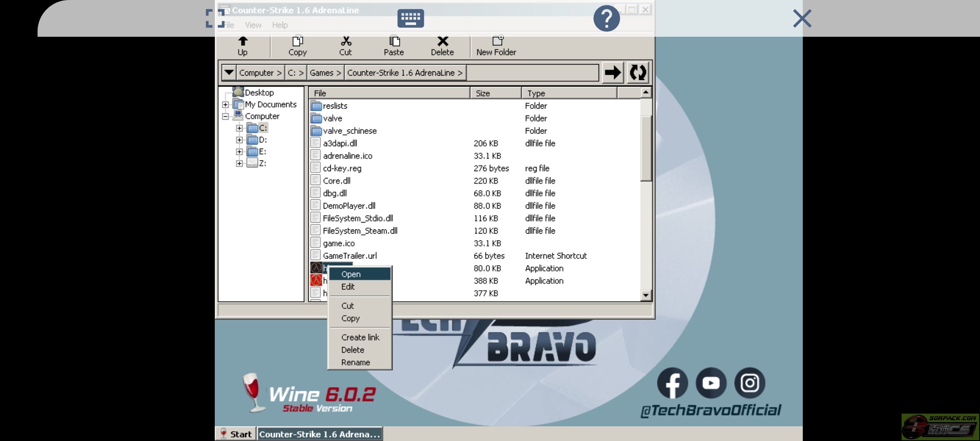Screen dimensions: 980x441
Task: Click the refresh arrows button
Action: pos(637,73)
